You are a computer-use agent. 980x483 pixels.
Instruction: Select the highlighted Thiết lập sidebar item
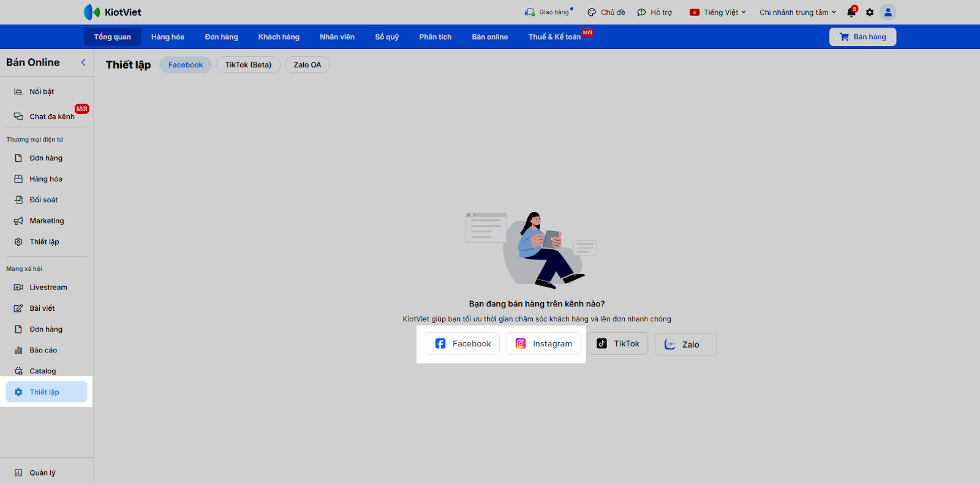[x=47, y=392]
